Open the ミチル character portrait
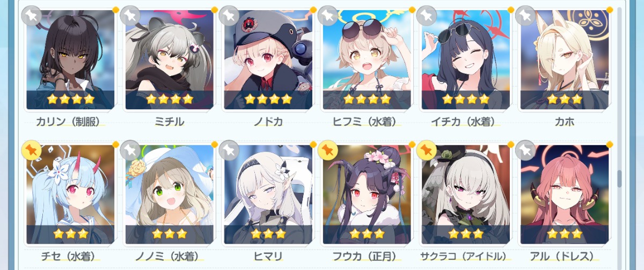This screenshot has width=644, height=270. pyautogui.click(x=170, y=59)
